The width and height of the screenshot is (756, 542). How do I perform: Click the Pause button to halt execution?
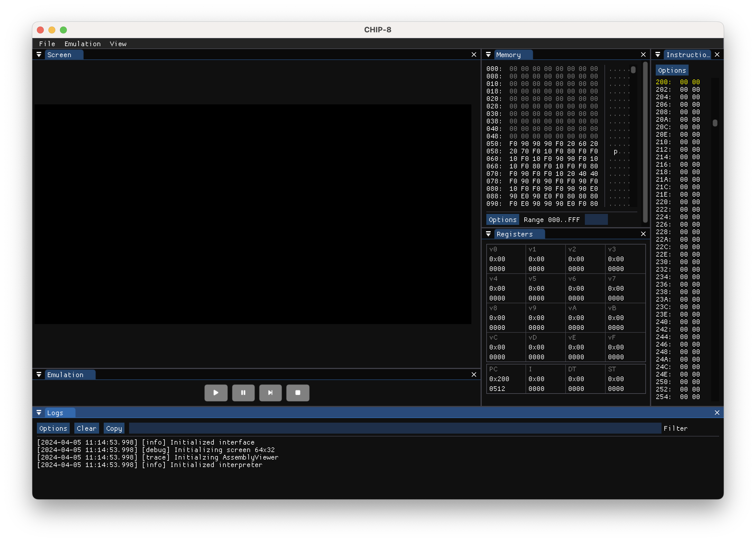point(243,392)
